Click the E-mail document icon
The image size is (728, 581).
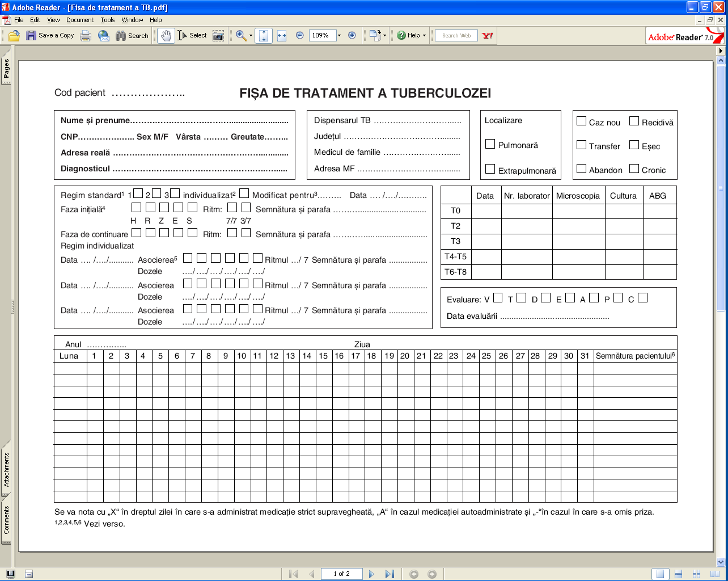tap(104, 36)
